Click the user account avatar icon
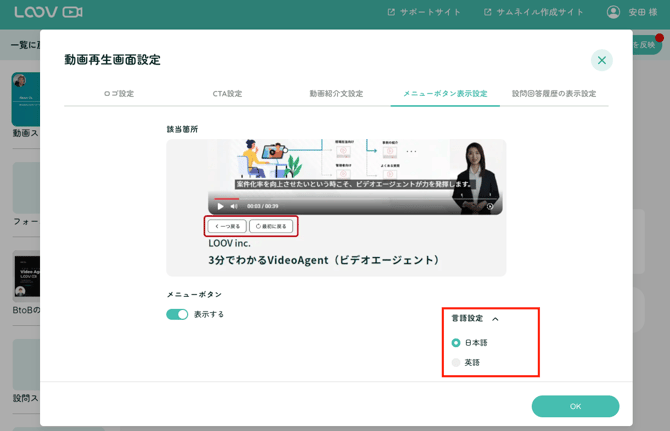Screen dimensions: 670x431 click(613, 12)
